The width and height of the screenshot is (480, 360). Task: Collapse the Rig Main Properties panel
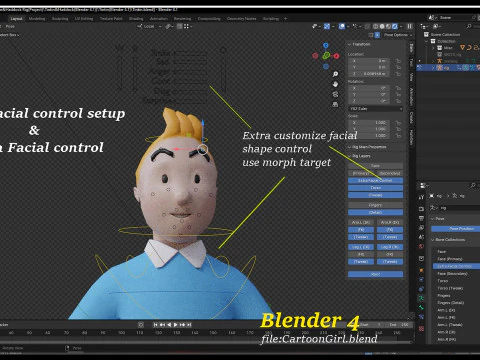tap(350, 147)
